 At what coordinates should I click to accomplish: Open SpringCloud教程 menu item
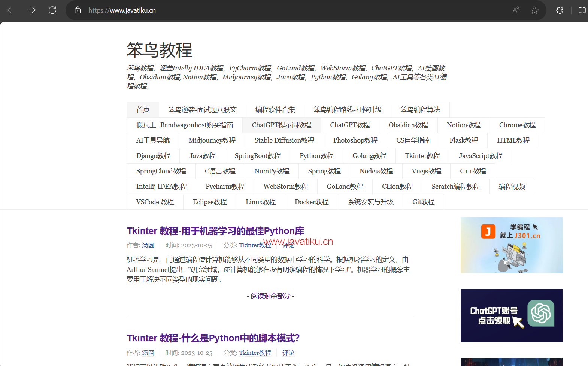click(161, 171)
